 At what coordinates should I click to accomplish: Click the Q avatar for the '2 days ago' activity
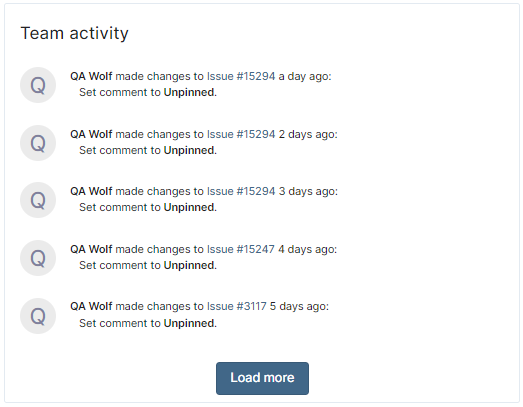[38, 143]
